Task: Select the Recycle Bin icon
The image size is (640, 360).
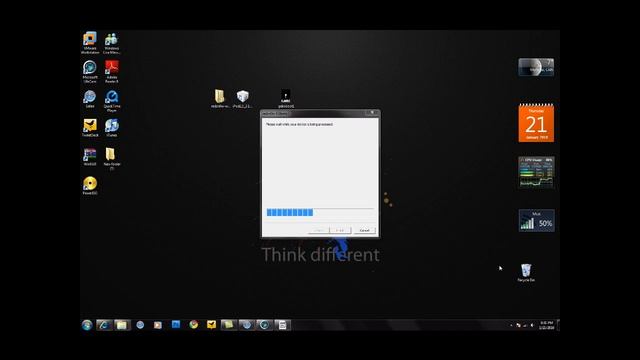Action: pyautogui.click(x=526, y=273)
